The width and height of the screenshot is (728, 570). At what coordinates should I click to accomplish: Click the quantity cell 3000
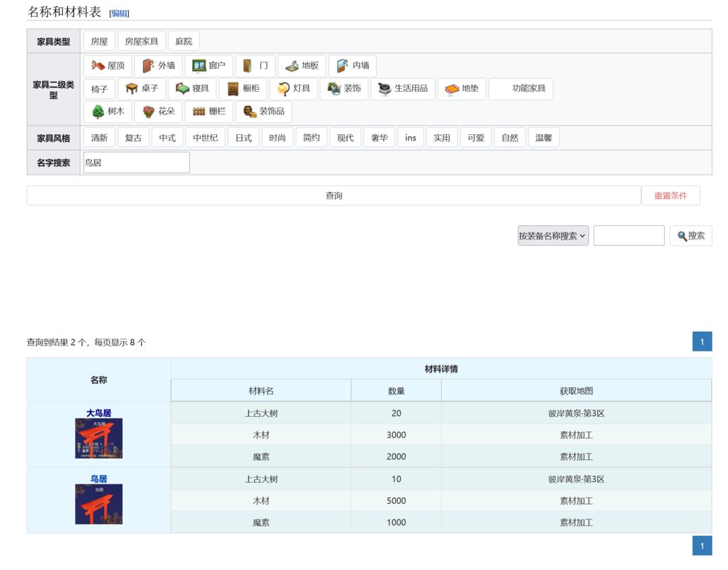tap(396, 435)
